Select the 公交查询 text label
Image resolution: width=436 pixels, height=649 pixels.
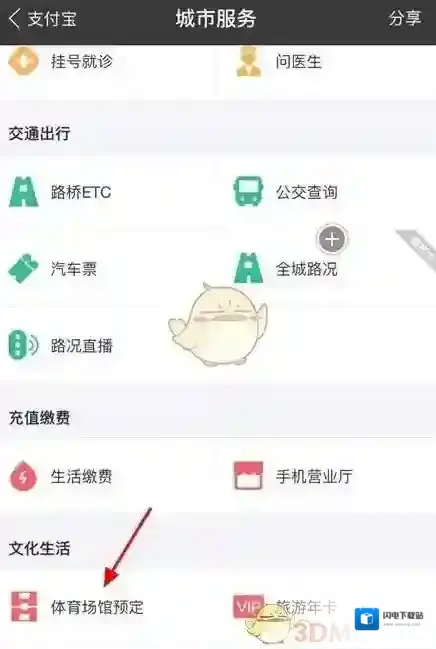click(x=307, y=192)
